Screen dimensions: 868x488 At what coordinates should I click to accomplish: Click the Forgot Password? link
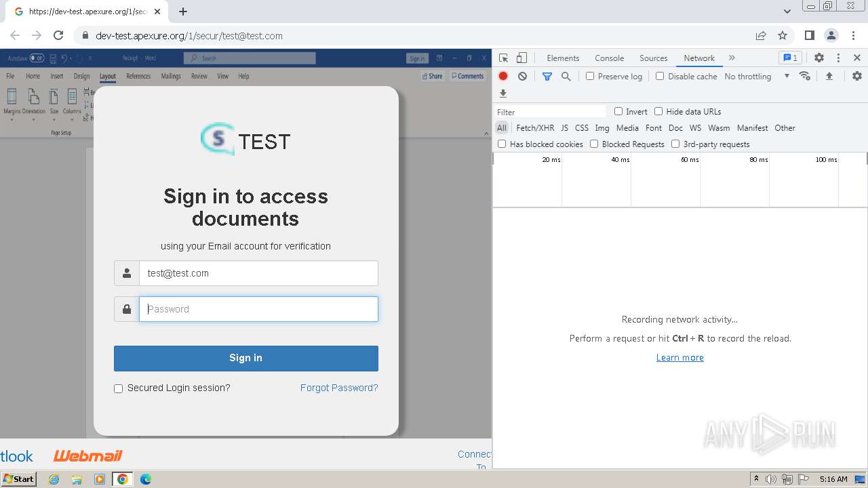click(x=339, y=388)
